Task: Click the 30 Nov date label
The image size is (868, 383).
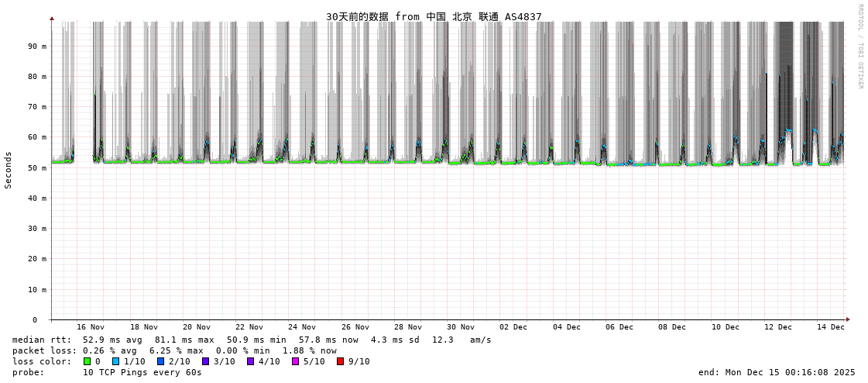Action: (x=461, y=327)
